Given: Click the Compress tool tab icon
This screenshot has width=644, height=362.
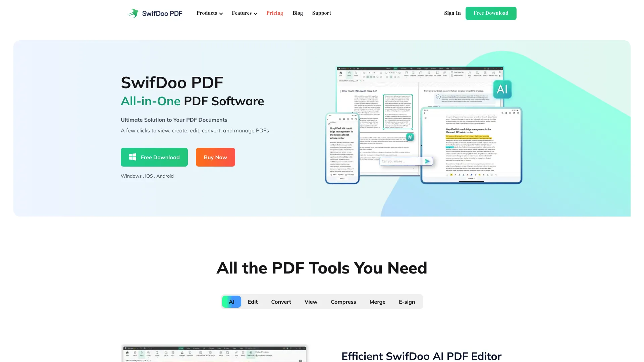Looking at the screenshot, I should pos(343,301).
